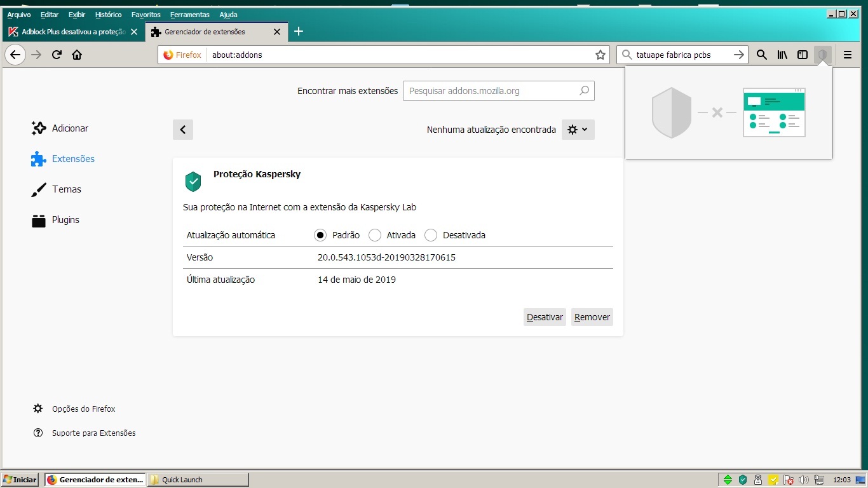This screenshot has width=868, height=488.
Task: Open the flag with red X tray alert
Action: point(789,480)
